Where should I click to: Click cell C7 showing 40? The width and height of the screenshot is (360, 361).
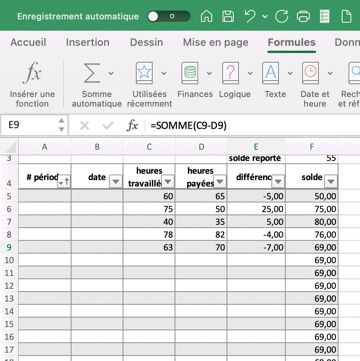click(149, 222)
